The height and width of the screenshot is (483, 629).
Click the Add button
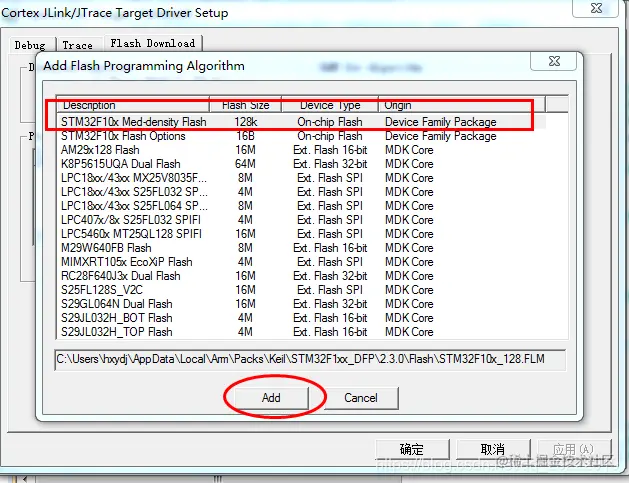(x=271, y=398)
